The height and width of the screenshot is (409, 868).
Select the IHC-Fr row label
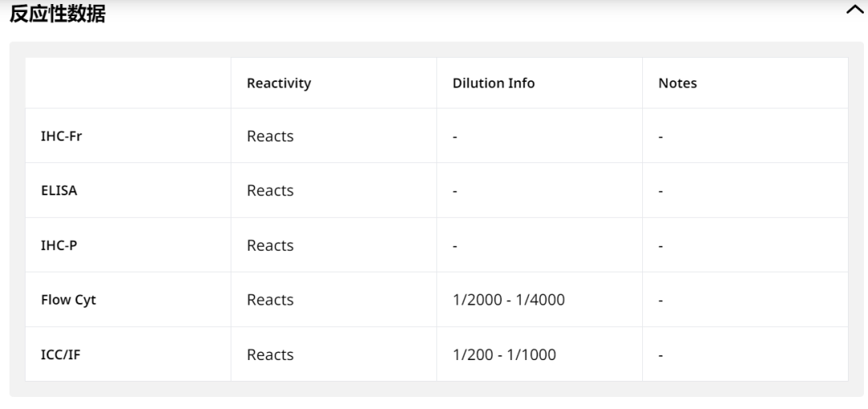click(x=61, y=136)
